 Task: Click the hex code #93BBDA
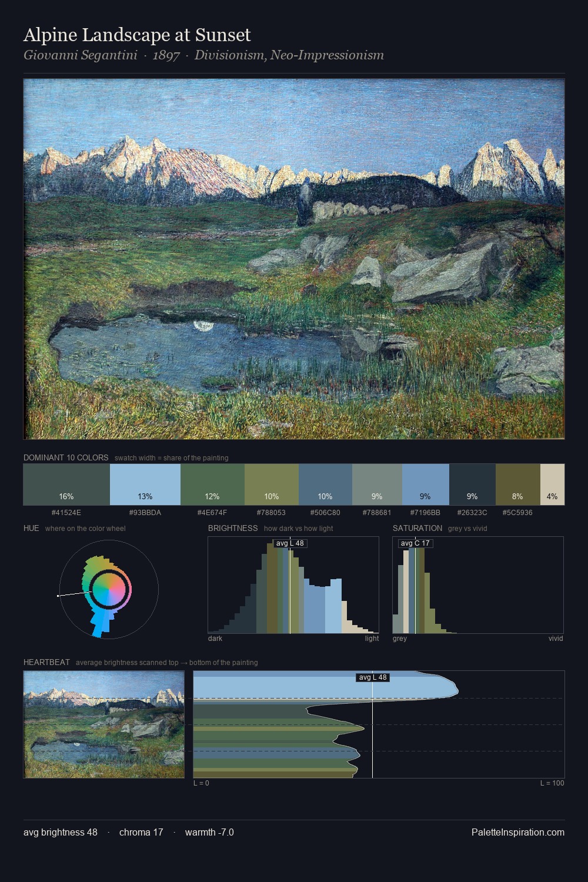[x=145, y=513]
